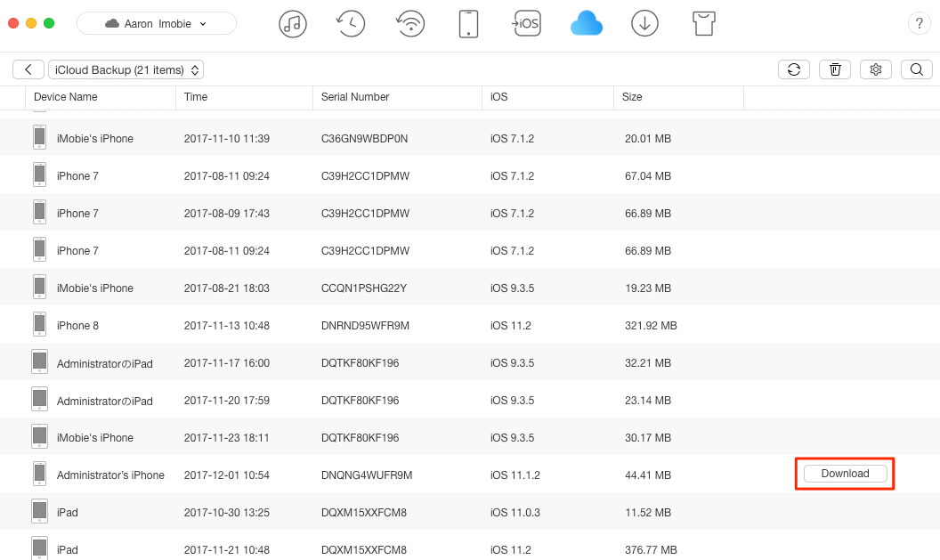Open the iTunes Backup history clock icon
940x560 pixels.
351,24
